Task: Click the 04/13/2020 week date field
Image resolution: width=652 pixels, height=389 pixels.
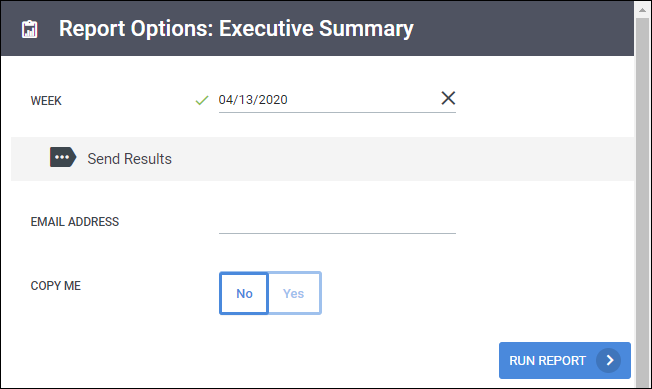Action: click(328, 100)
